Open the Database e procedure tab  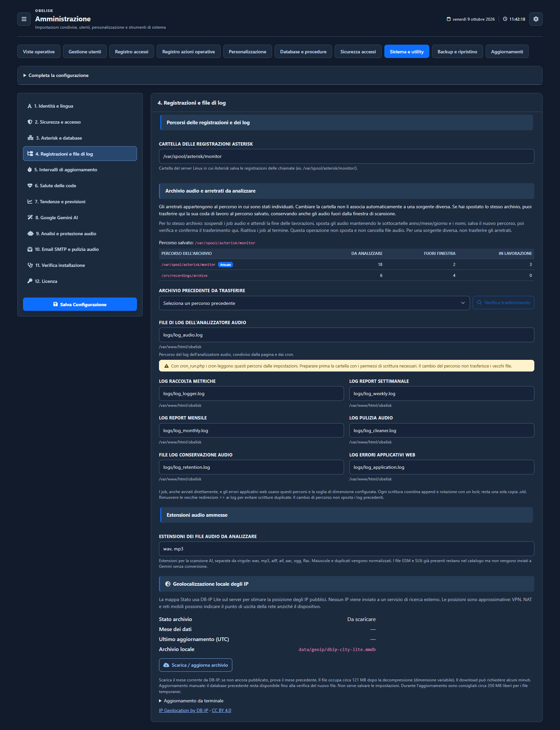(x=303, y=52)
